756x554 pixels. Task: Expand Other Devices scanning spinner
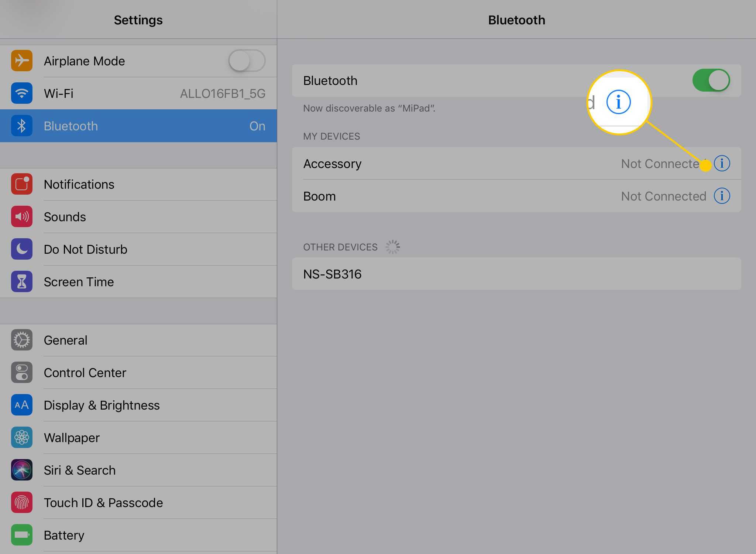pyautogui.click(x=393, y=246)
